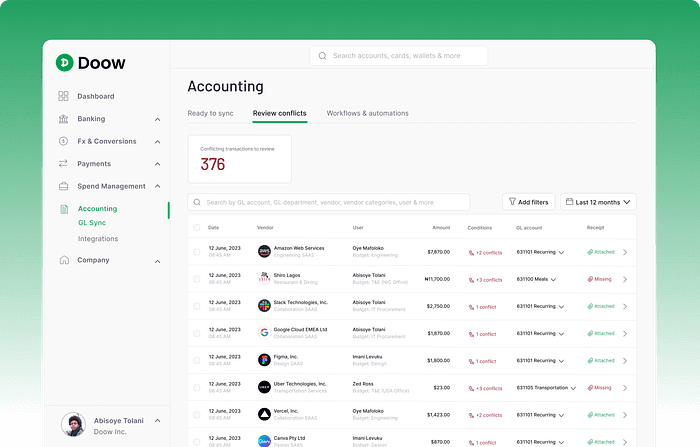The image size is (700, 447).
Task: Expand the Payments menu chevron
Action: point(158,164)
